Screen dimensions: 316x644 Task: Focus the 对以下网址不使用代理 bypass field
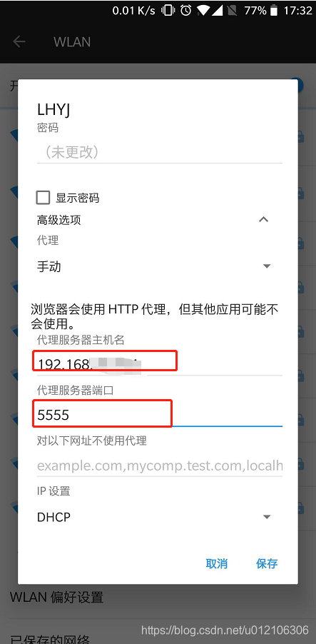(x=159, y=466)
